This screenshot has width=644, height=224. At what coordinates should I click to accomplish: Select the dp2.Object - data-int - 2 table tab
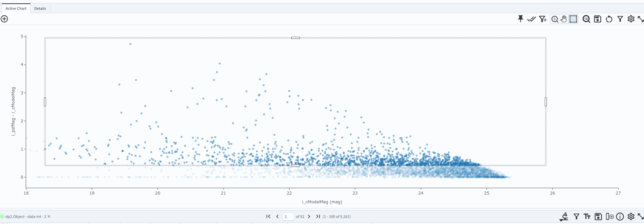coord(25,217)
